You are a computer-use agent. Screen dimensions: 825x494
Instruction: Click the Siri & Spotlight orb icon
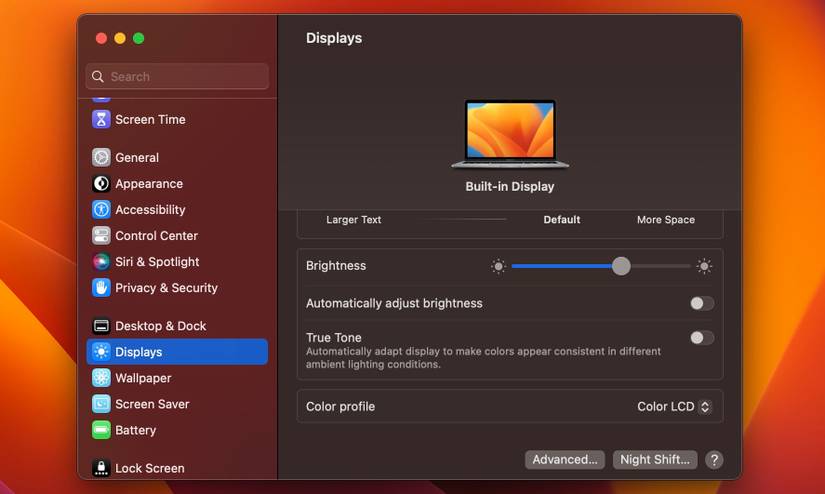tap(101, 261)
